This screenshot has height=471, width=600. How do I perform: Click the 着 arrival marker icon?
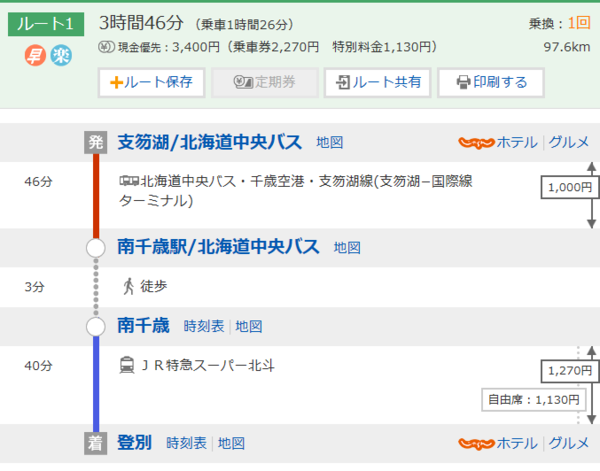click(x=94, y=443)
